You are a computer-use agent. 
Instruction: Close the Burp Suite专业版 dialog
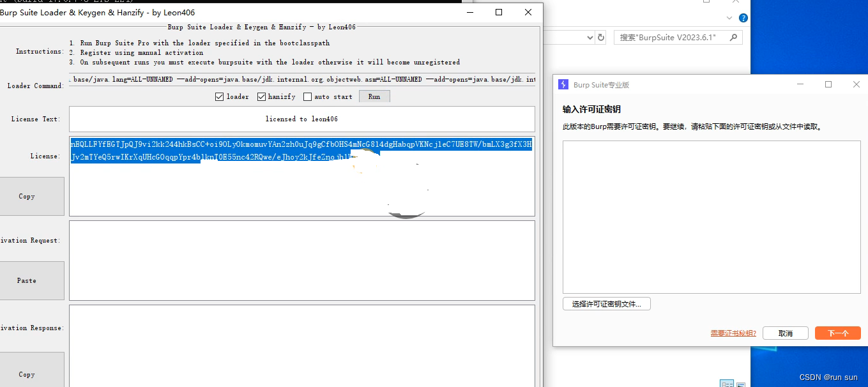(857, 84)
